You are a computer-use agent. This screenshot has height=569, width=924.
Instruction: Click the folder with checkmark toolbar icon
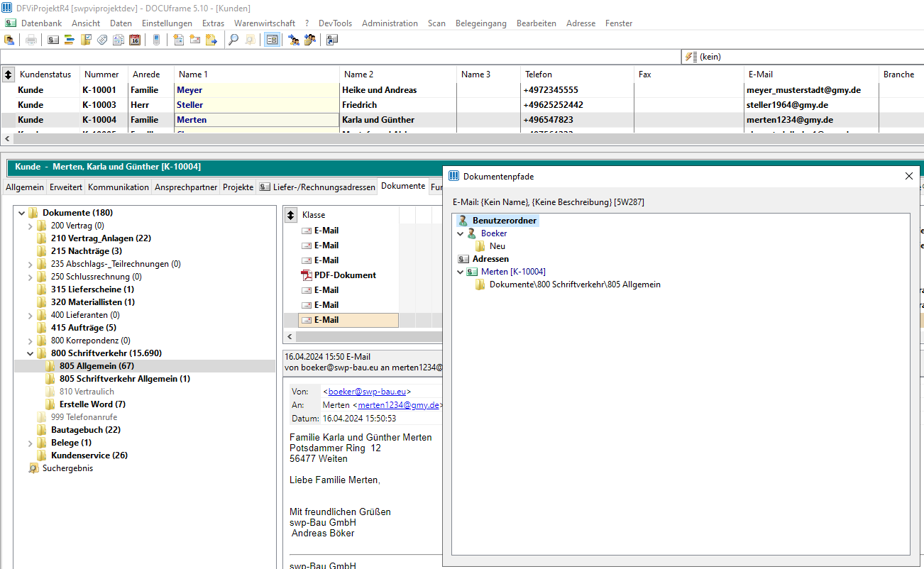tap(86, 40)
